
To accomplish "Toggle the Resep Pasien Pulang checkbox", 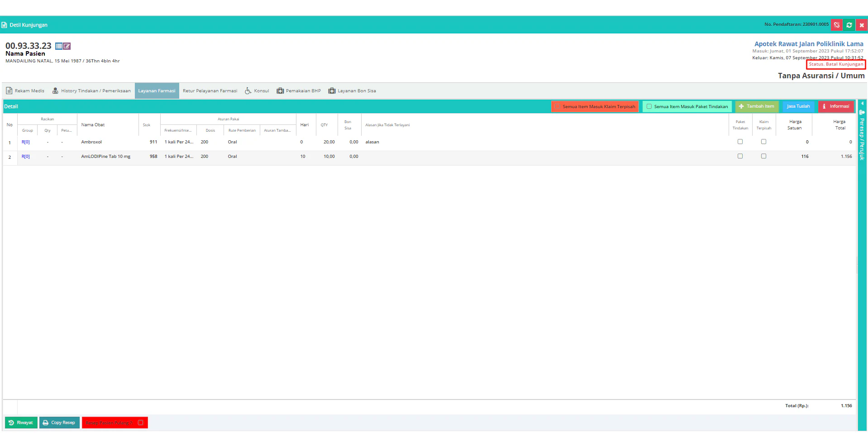I will point(141,423).
